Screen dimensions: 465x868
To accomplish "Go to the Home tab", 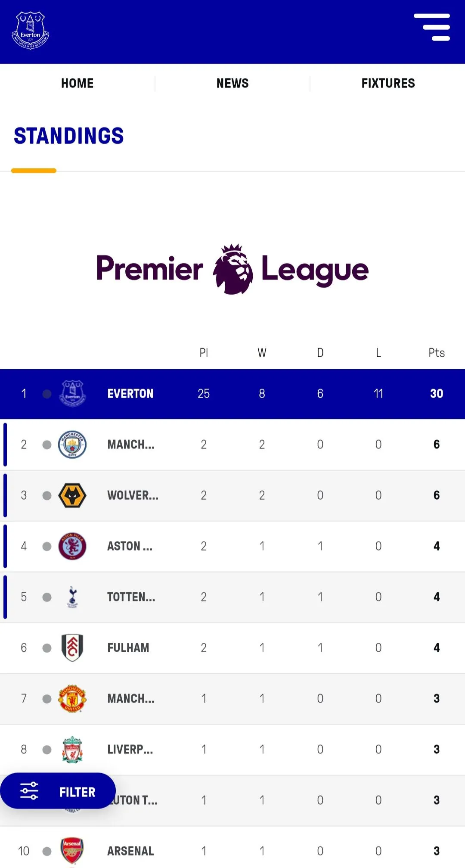I will pos(77,83).
